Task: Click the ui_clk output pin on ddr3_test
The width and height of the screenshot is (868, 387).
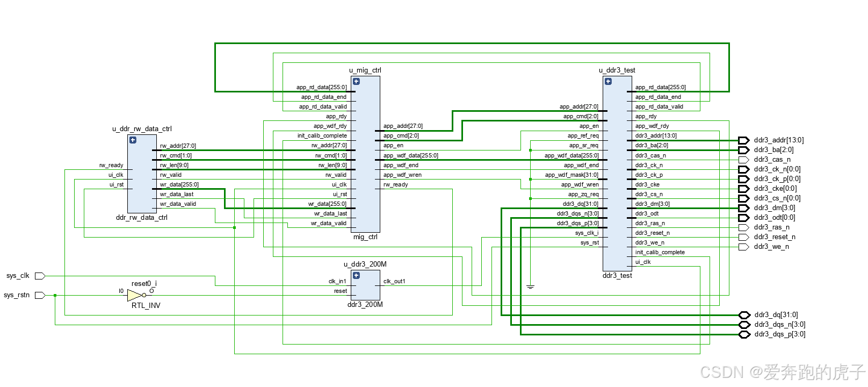Action: click(643, 262)
